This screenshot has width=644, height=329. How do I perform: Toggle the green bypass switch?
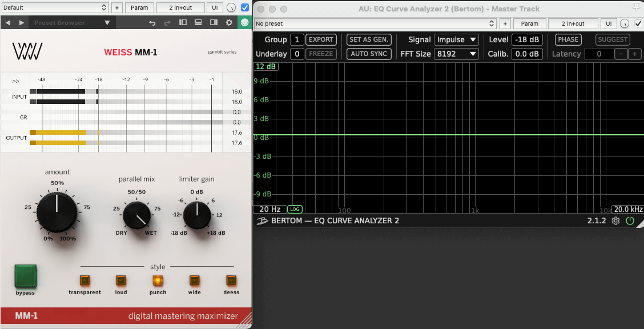point(25,275)
